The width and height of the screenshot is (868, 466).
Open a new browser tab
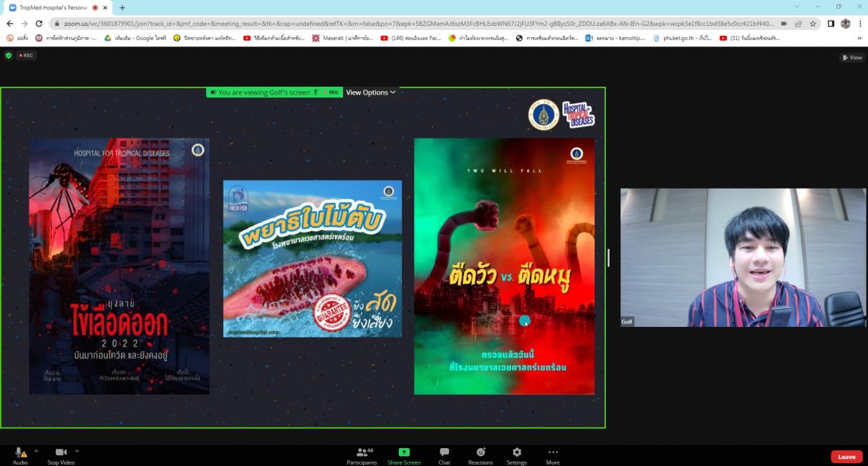point(122,7)
